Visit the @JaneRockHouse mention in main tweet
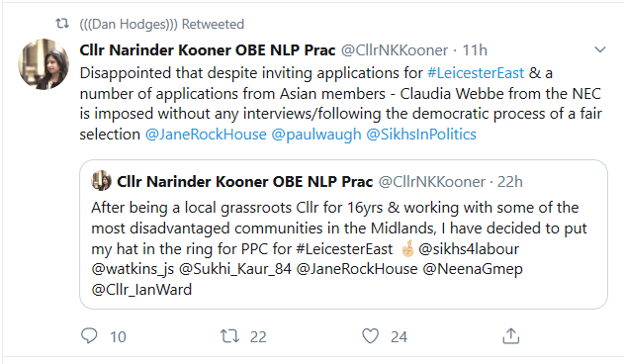624x364 pixels. (x=206, y=135)
